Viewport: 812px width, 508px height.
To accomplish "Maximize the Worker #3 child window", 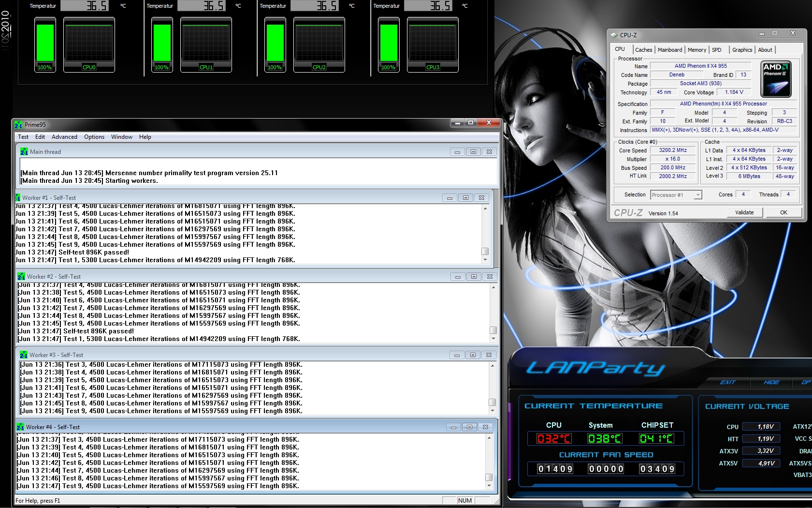I will point(473,355).
